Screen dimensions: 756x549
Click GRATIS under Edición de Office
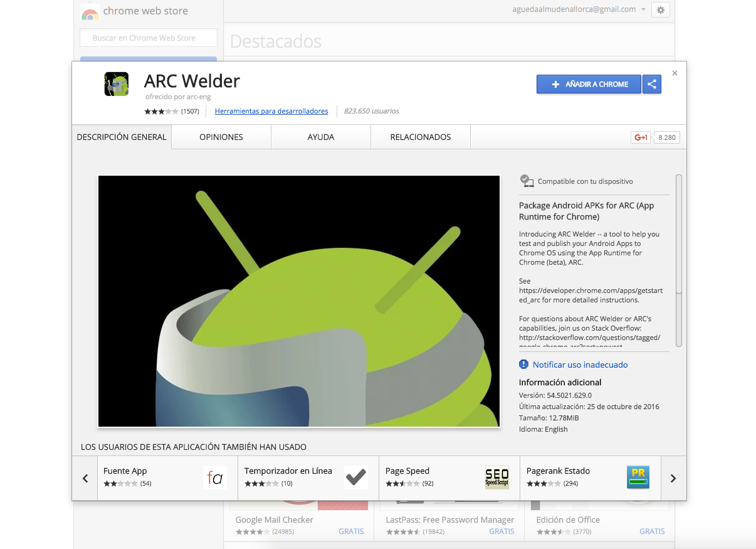pyautogui.click(x=652, y=531)
